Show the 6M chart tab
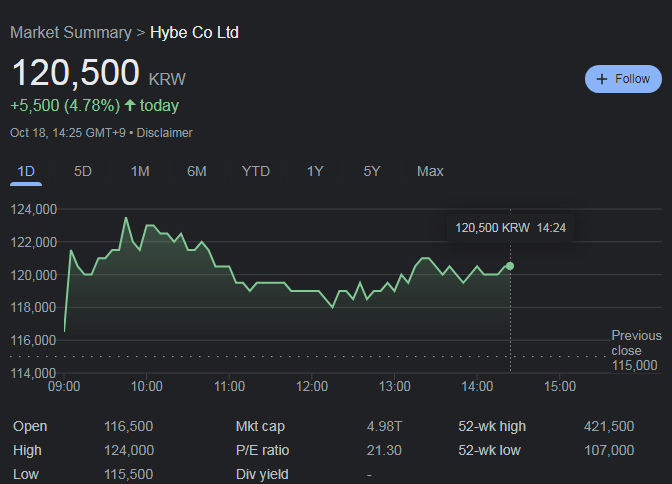672x484 pixels. point(197,171)
